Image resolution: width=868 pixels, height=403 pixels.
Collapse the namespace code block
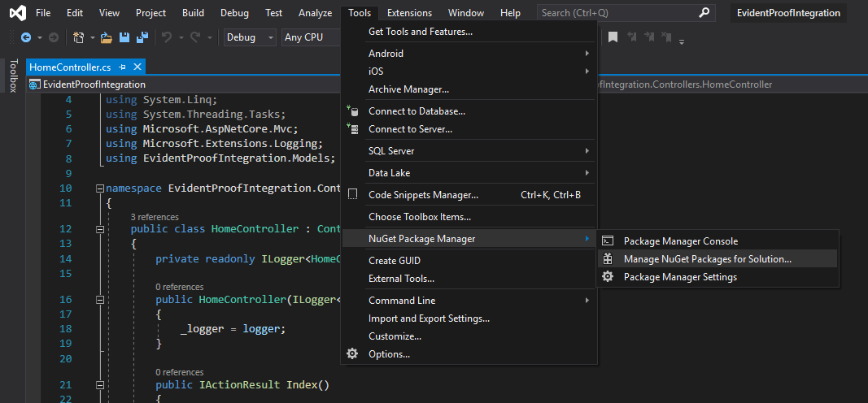click(99, 188)
